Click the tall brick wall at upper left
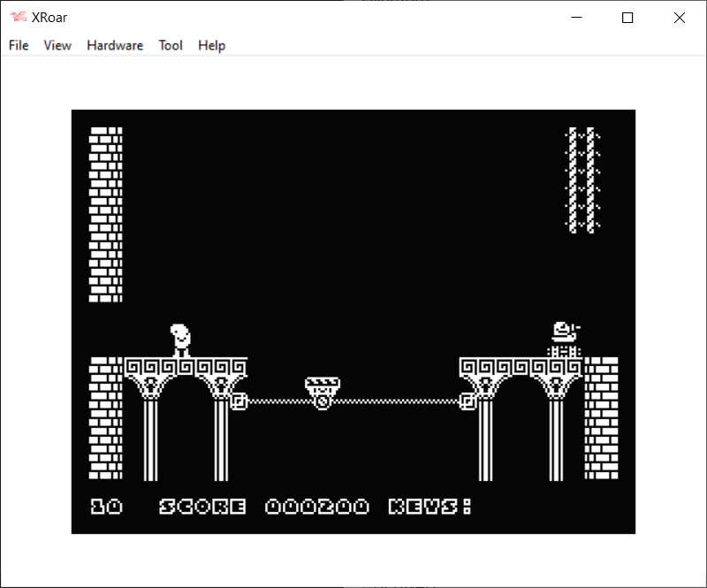 coord(106,215)
